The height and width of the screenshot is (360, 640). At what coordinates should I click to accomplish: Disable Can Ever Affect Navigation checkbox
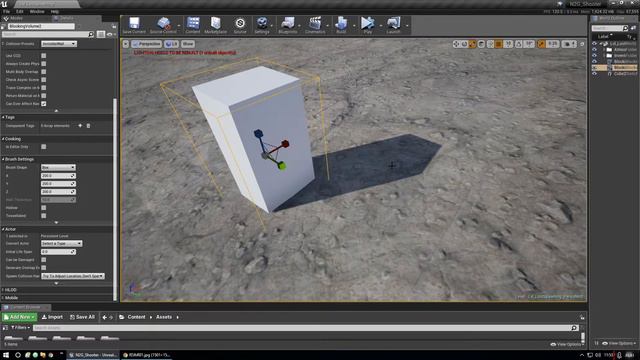tap(44, 104)
